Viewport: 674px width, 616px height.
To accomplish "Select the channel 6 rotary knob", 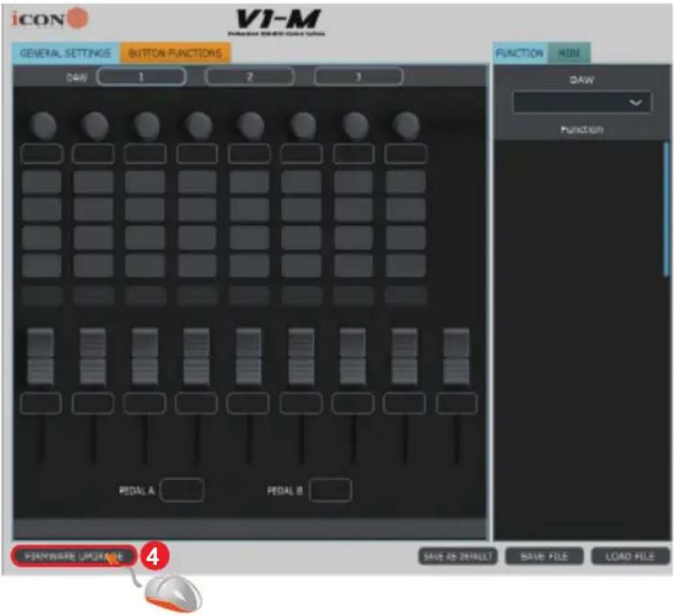I will tap(302, 126).
